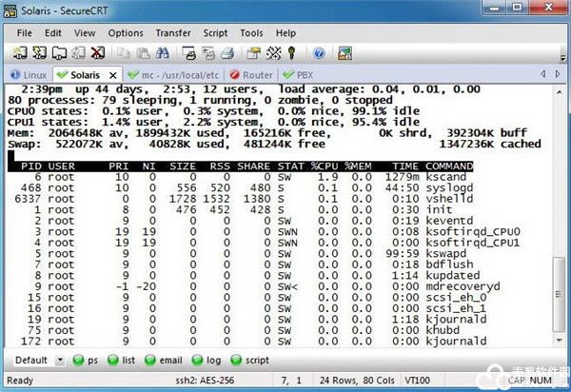Click the Paste toolbar icon

(x=143, y=54)
